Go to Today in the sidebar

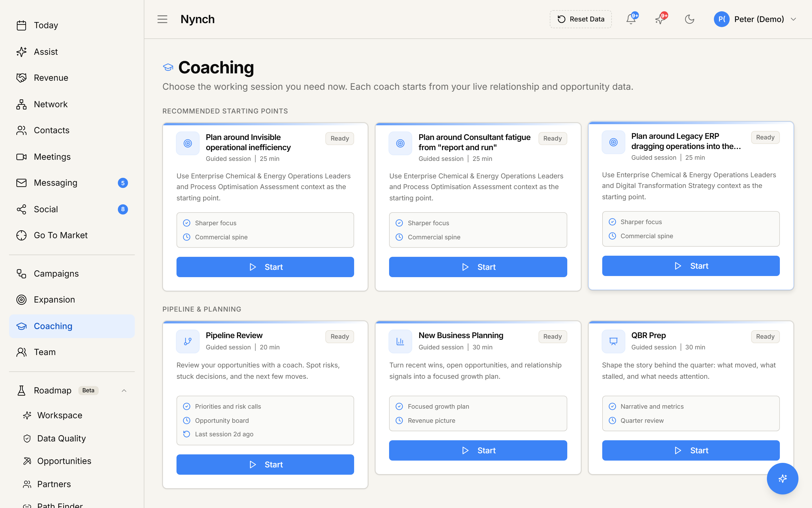click(72, 25)
